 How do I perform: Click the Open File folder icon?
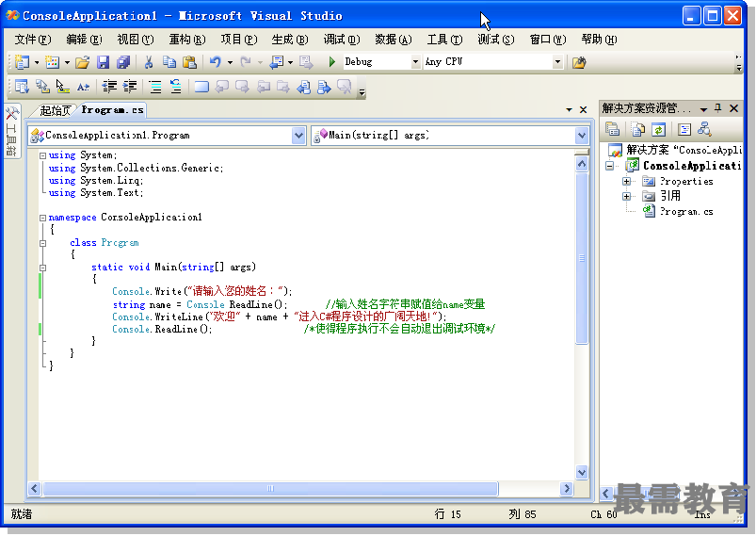coord(83,62)
